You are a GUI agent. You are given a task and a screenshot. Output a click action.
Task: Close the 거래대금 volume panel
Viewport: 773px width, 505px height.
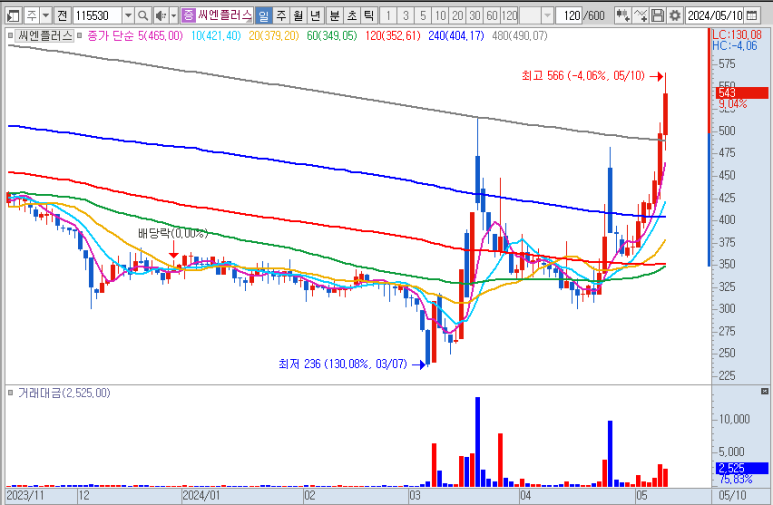click(765, 391)
